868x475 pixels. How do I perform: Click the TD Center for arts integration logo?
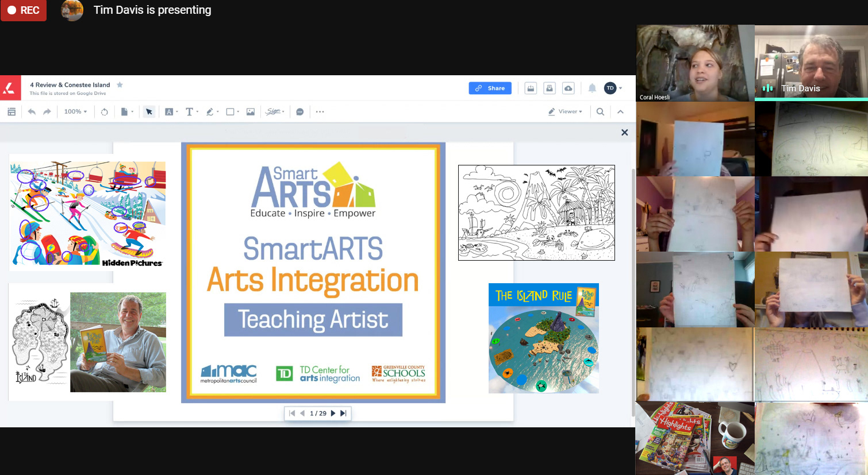[318, 374]
